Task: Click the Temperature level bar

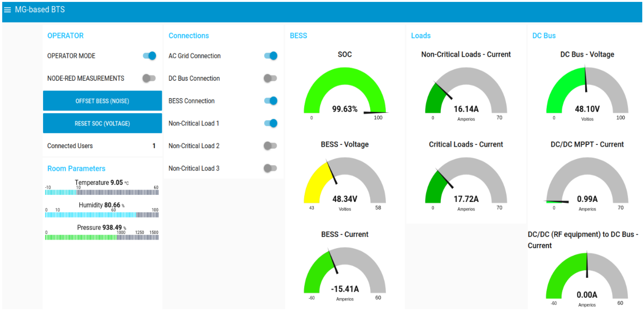Action: click(102, 192)
